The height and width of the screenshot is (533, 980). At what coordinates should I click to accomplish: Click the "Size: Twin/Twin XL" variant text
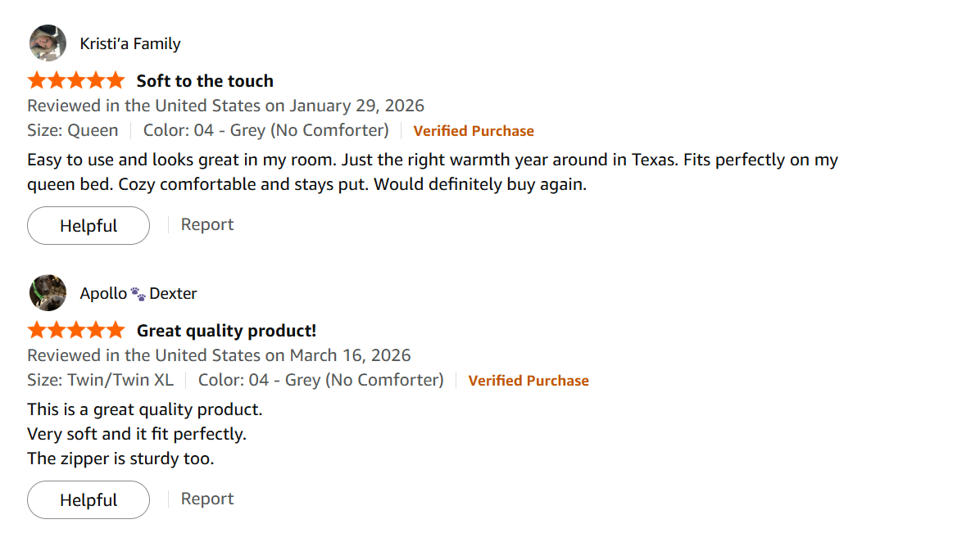click(100, 380)
